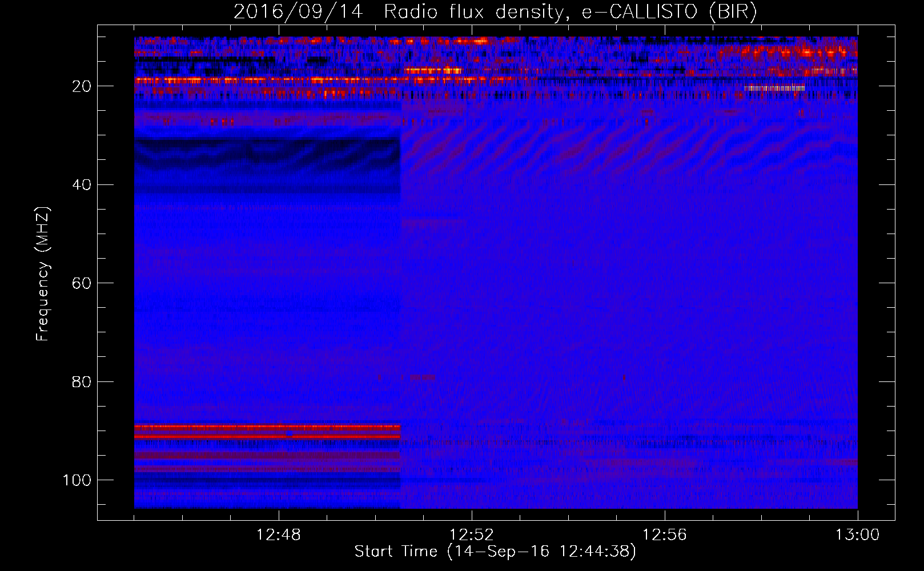Click the "12:52" time tick label
The height and width of the screenshot is (571, 924).
(x=472, y=535)
